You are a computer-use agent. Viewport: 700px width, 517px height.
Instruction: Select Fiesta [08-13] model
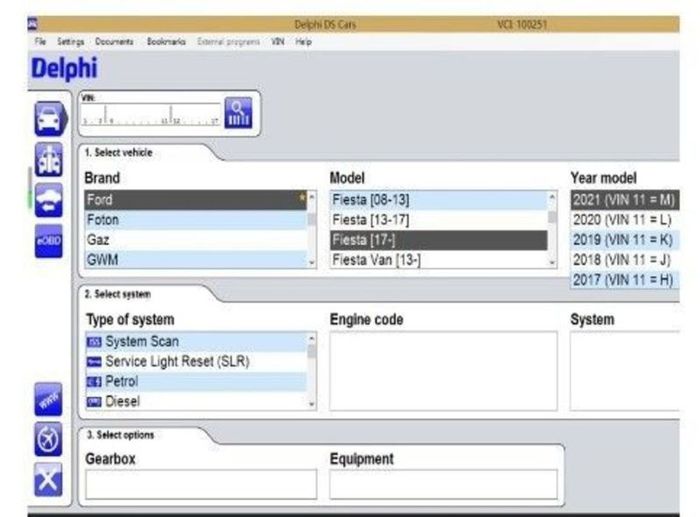click(439, 200)
